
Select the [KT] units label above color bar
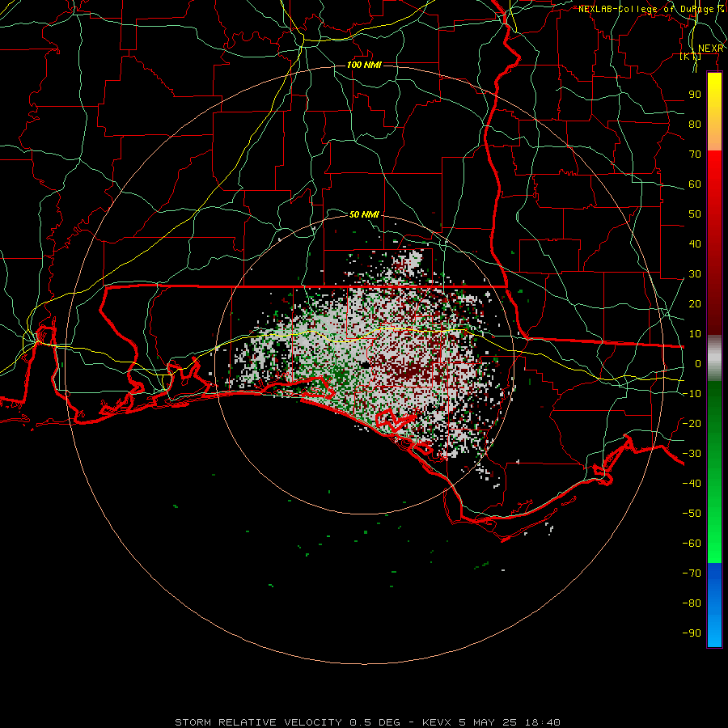point(691,56)
